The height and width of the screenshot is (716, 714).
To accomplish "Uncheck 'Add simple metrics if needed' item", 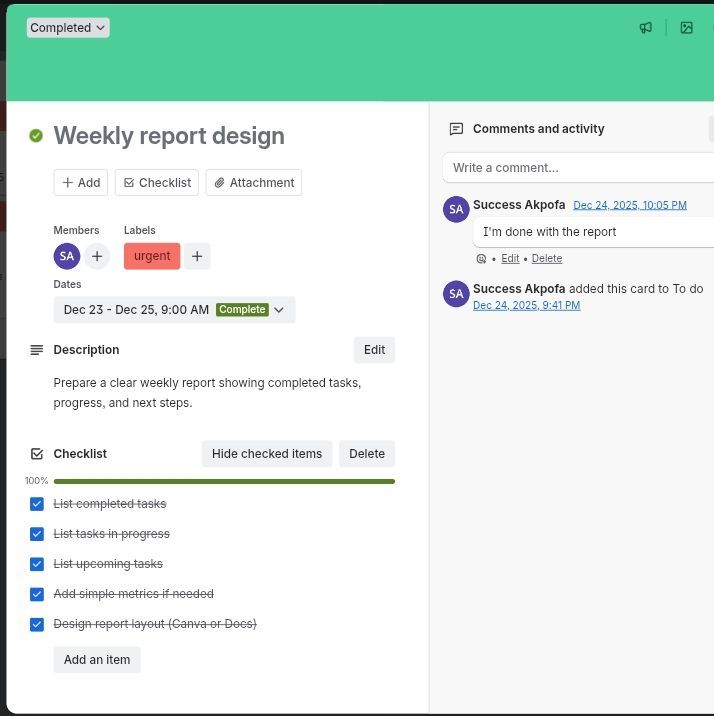I will click(x=37, y=594).
